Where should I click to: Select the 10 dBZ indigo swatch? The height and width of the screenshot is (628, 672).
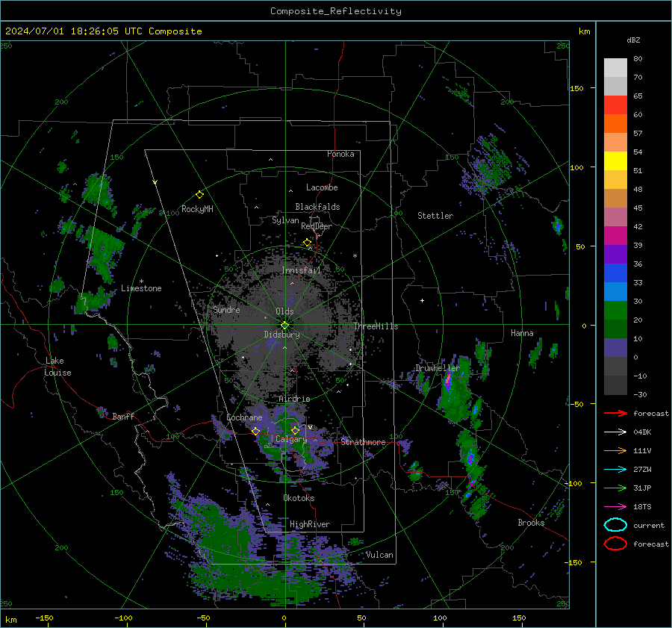pyautogui.click(x=615, y=347)
